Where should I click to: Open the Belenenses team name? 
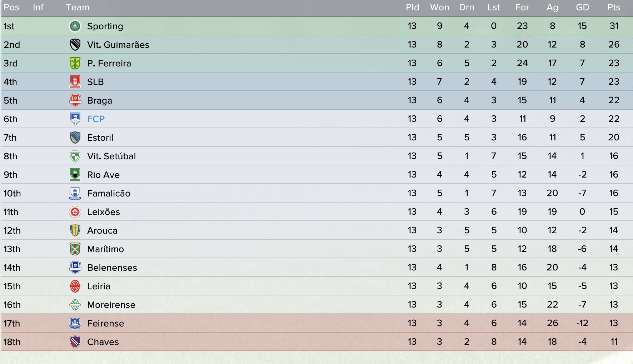coord(112,268)
